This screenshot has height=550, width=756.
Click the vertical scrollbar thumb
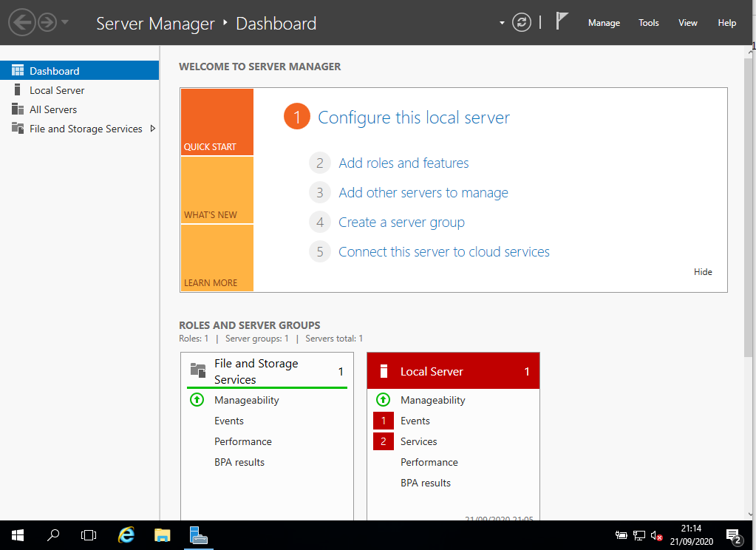click(x=749, y=207)
